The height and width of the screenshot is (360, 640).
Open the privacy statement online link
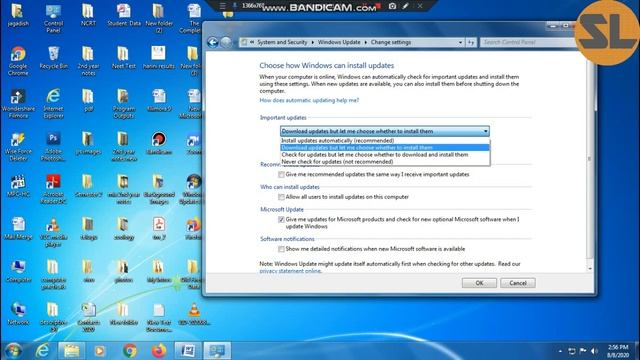290,271
